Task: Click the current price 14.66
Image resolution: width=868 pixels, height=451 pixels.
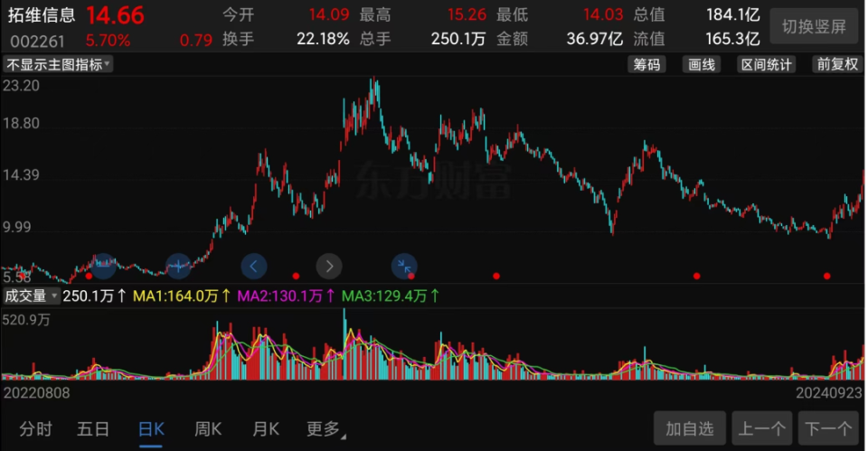Action: (x=115, y=15)
